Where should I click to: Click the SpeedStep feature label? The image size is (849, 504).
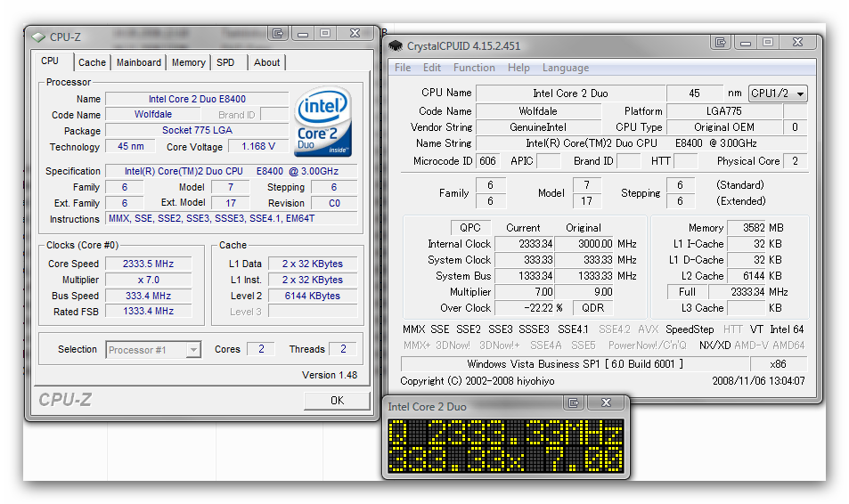coord(690,329)
